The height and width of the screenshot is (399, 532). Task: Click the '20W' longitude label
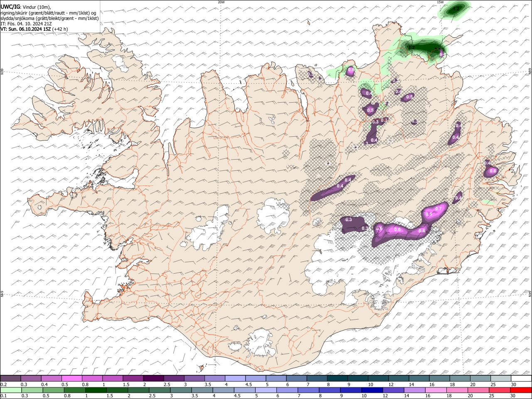point(221,2)
